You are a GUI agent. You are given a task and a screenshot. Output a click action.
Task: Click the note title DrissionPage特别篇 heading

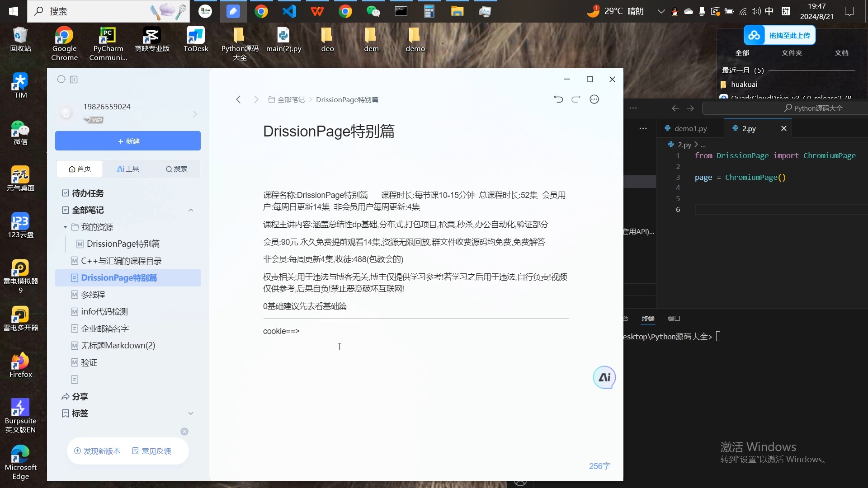click(329, 131)
